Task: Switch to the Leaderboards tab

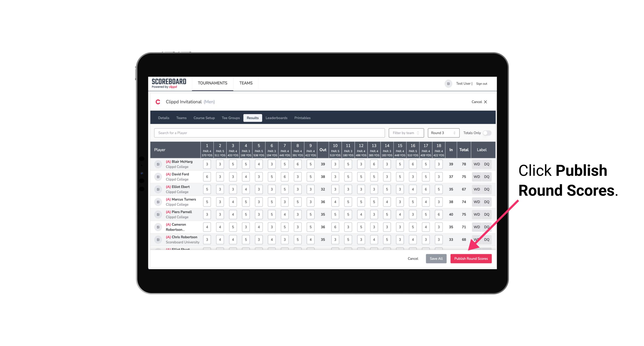Action: click(x=276, y=118)
